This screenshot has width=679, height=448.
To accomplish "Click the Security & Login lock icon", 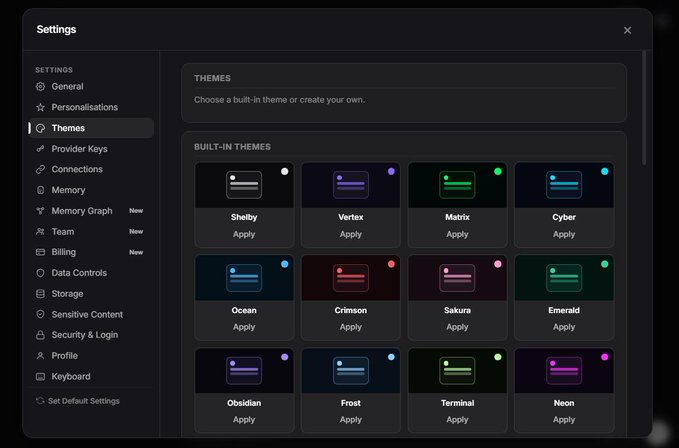I will coord(40,335).
